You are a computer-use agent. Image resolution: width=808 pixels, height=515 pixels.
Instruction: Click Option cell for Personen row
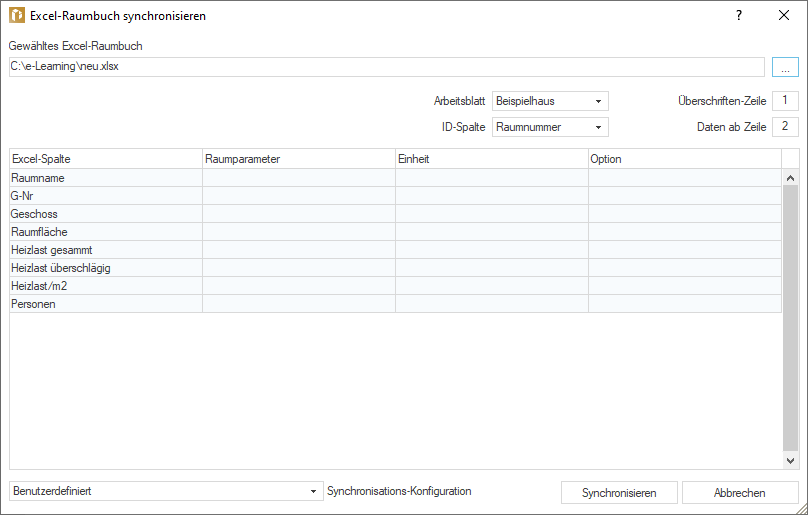(x=685, y=304)
